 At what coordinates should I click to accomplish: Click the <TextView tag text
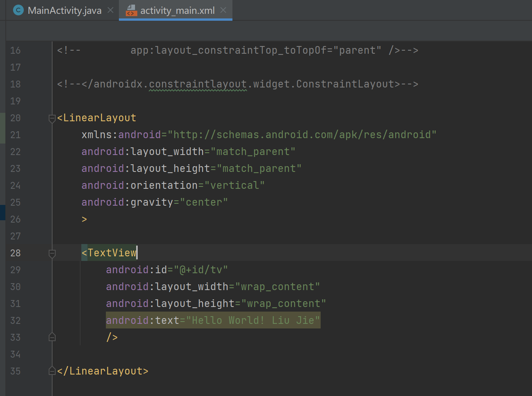109,253
